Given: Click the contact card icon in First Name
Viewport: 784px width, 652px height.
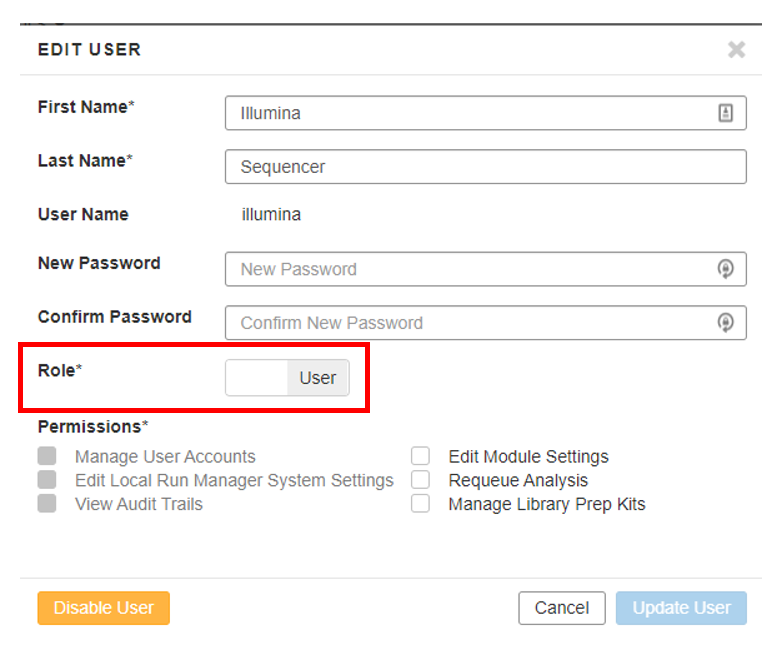Looking at the screenshot, I should point(726,113).
